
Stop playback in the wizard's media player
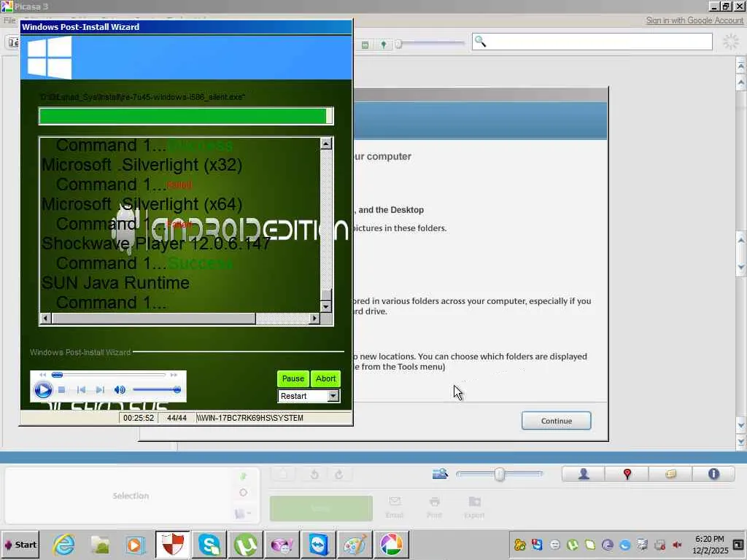pyautogui.click(x=61, y=390)
